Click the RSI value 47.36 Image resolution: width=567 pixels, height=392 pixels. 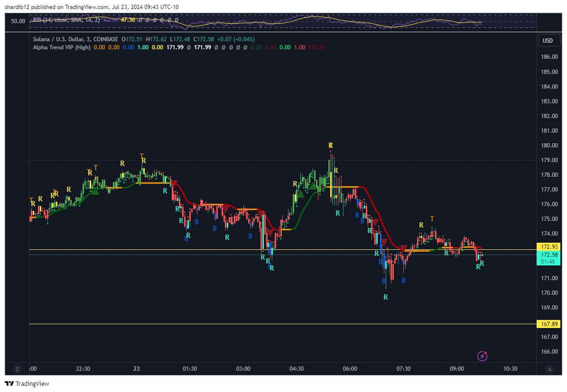(128, 20)
